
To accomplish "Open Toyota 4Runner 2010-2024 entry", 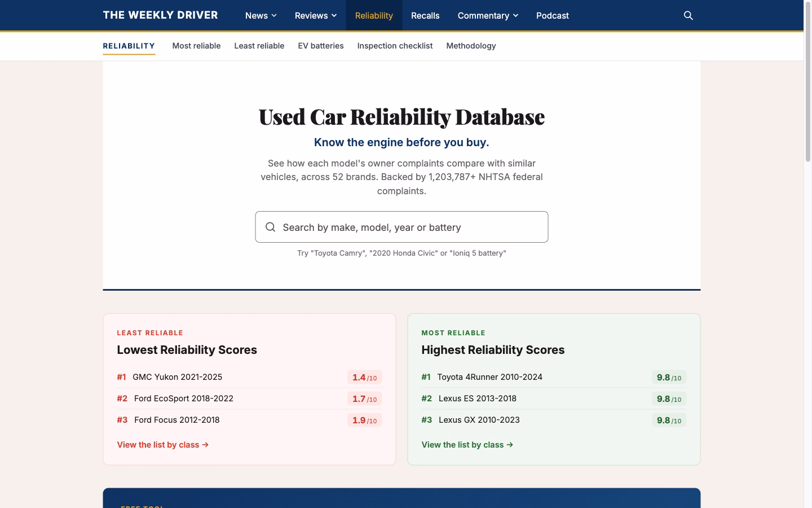I will point(489,377).
